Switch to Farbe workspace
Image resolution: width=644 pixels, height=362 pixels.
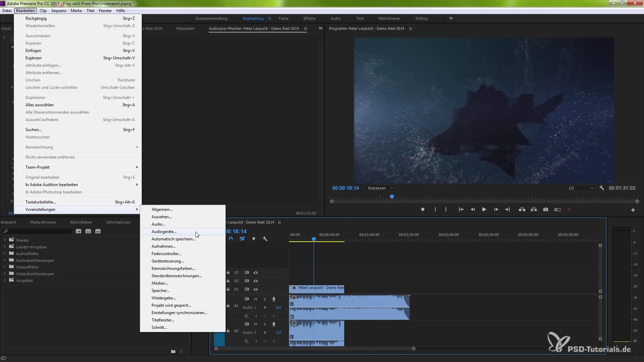click(283, 18)
